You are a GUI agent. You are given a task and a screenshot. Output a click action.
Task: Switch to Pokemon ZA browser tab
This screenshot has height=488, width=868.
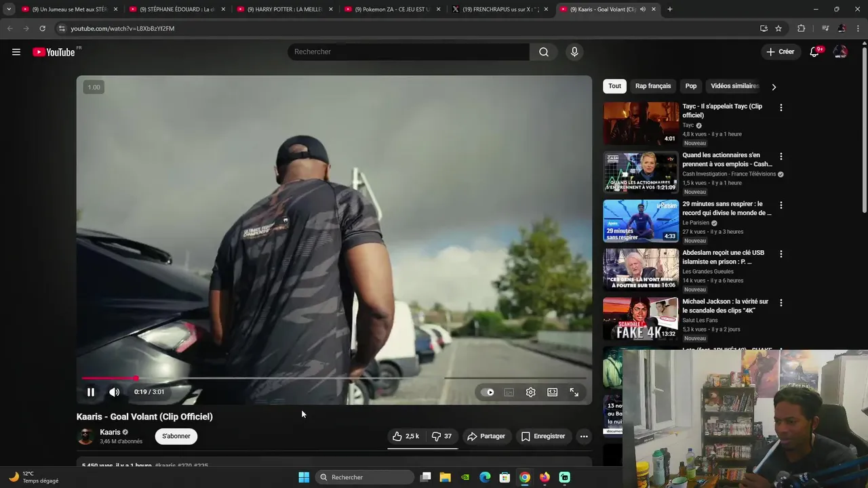[392, 9]
